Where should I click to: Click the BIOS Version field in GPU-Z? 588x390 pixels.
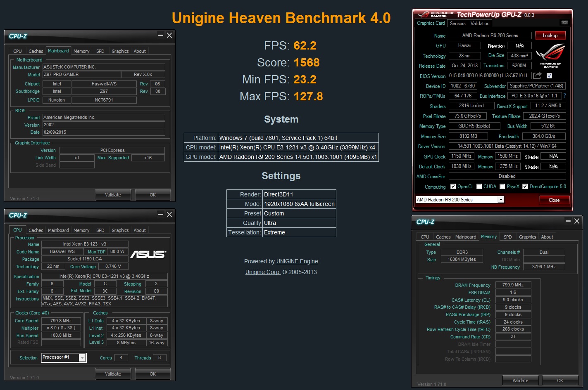pos(490,76)
